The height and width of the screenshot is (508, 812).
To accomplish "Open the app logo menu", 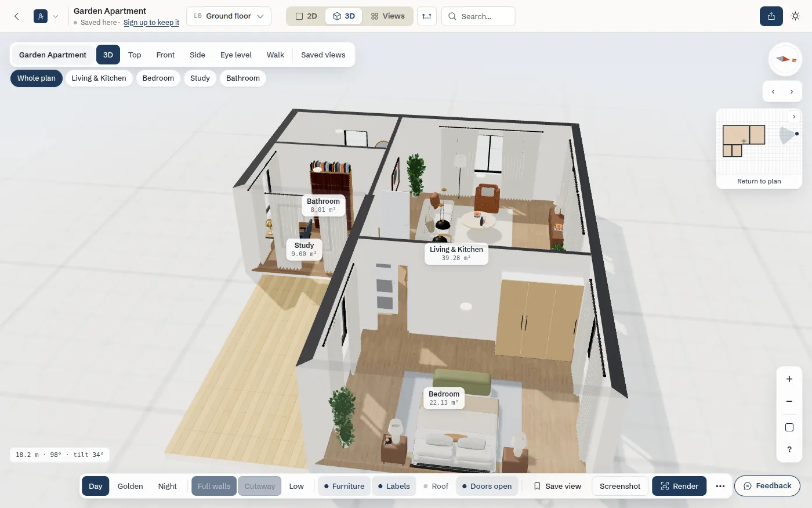I will pyautogui.click(x=41, y=16).
